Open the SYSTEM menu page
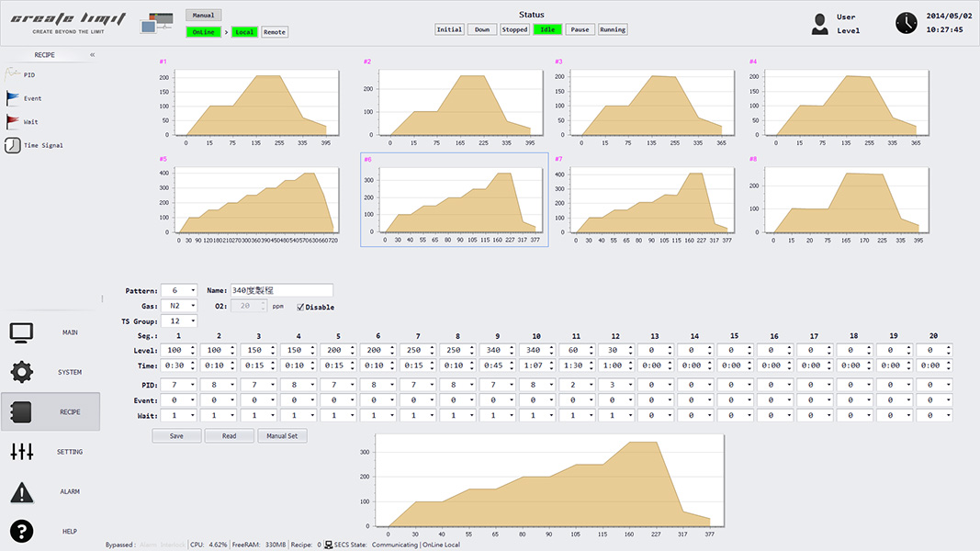This screenshot has height=551, width=980. pos(51,372)
